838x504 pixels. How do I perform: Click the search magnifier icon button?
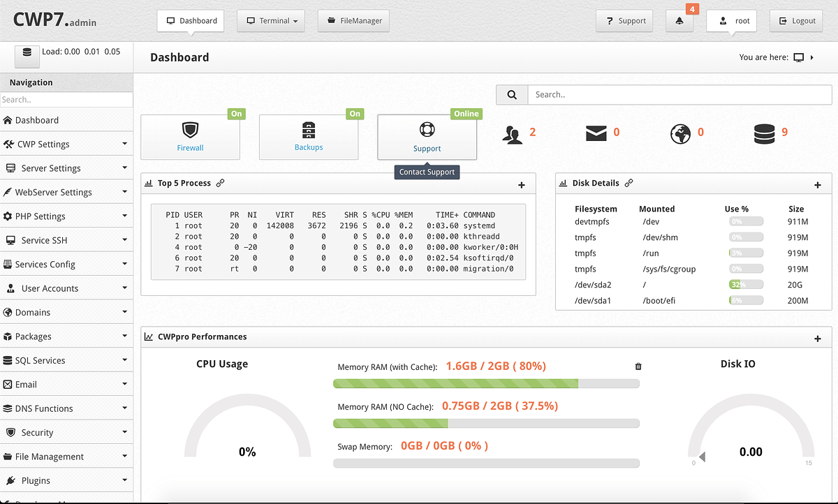pyautogui.click(x=512, y=95)
